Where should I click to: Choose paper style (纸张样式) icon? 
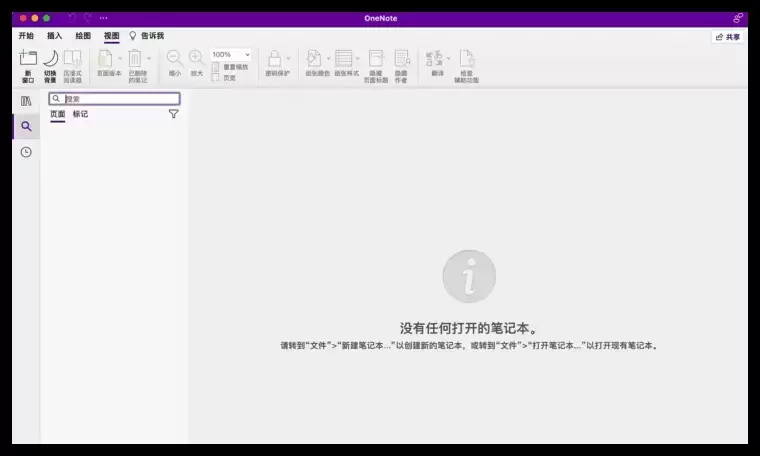click(344, 59)
